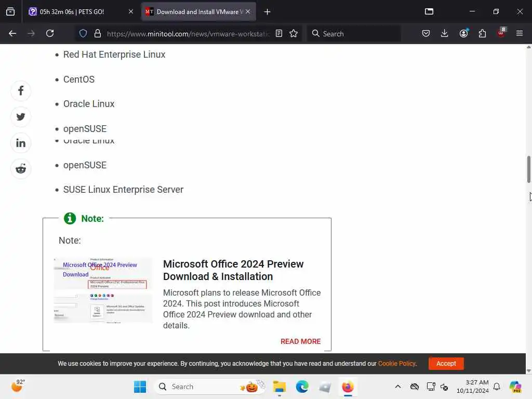
Task: Click the minitool.com URL address field
Action: [188, 34]
